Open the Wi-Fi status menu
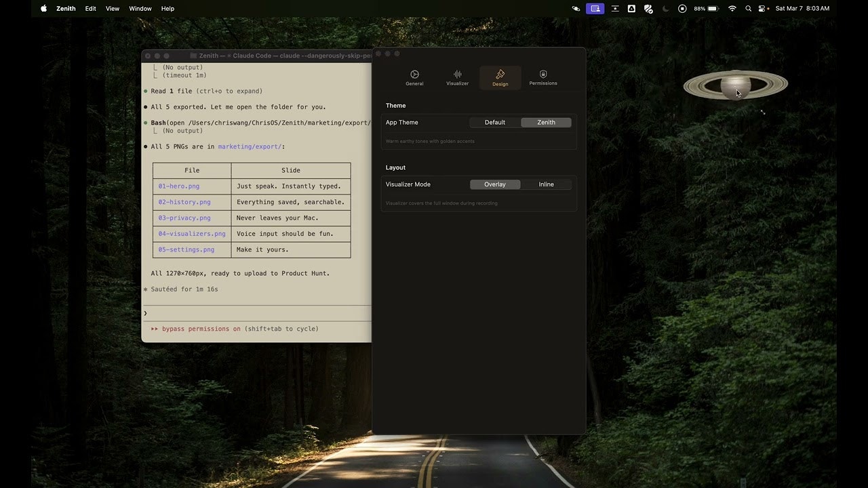Screen dimensions: 868x488 (x=732, y=9)
